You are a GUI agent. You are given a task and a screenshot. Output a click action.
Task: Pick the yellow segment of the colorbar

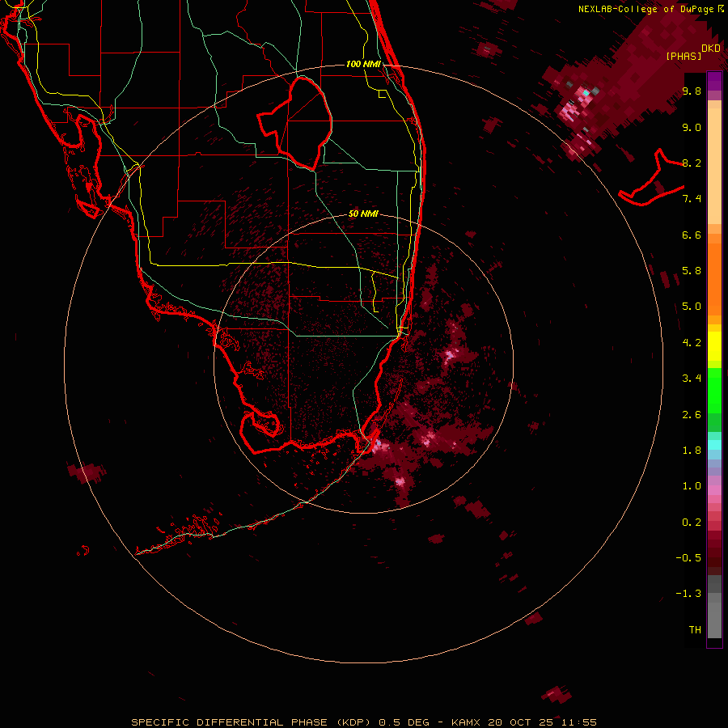[x=714, y=346]
